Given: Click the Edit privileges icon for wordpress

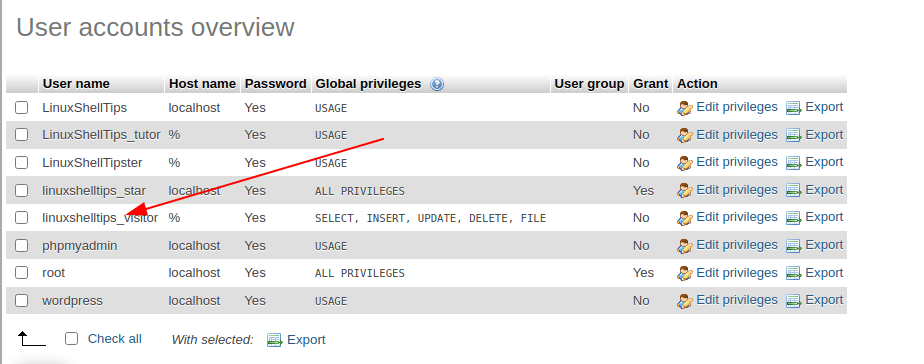Looking at the screenshot, I should pyautogui.click(x=684, y=300).
